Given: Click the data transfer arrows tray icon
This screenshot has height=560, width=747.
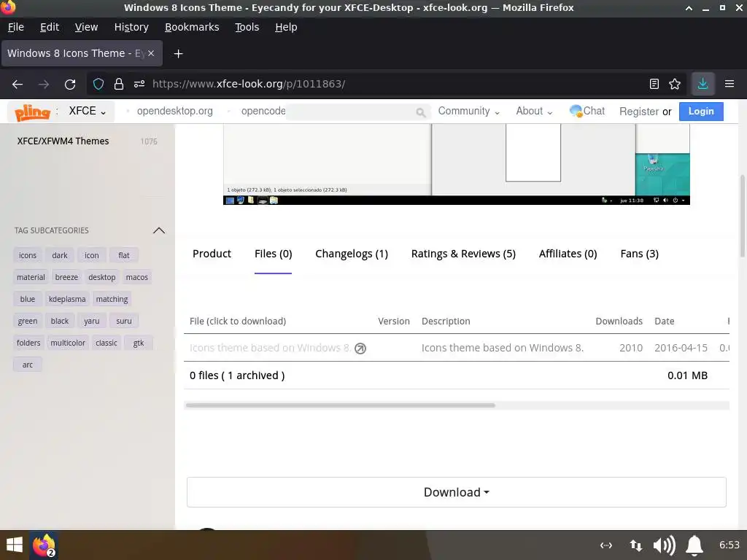Looking at the screenshot, I should click(636, 545).
